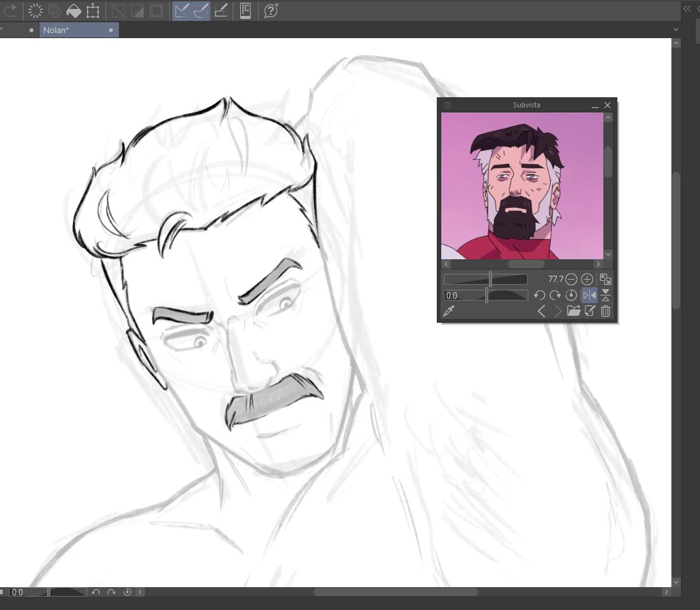
Task: Click the Subvista panel title
Action: click(x=526, y=105)
